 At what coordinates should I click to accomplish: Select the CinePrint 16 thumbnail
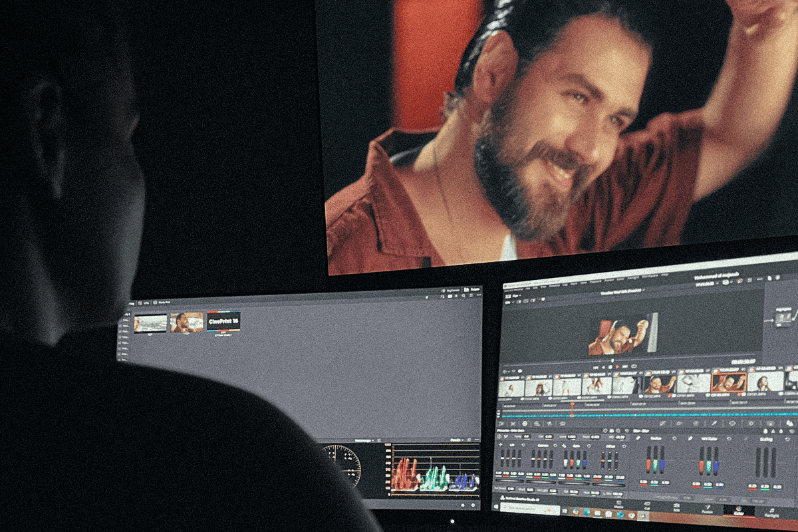pyautogui.click(x=223, y=321)
